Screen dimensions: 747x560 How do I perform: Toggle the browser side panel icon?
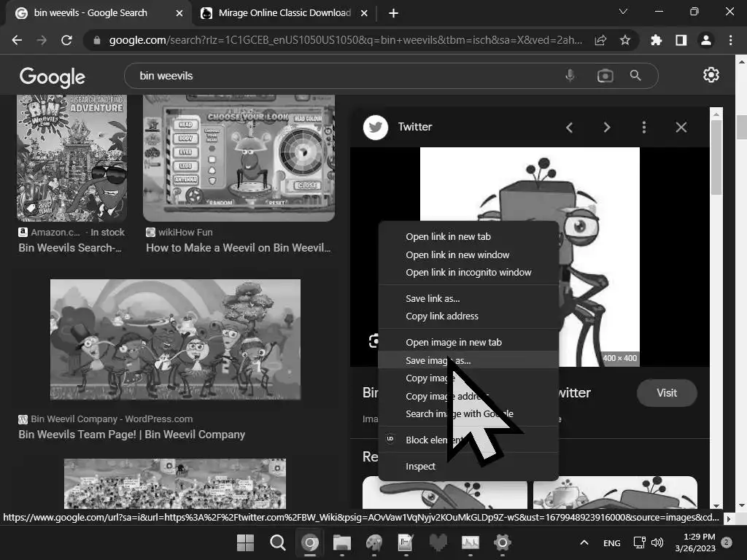pyautogui.click(x=681, y=41)
